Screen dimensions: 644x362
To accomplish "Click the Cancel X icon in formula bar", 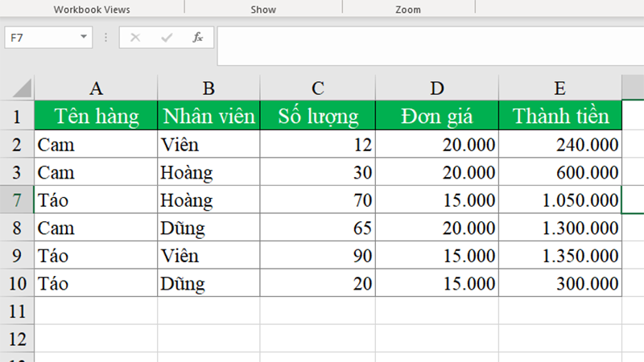I will pyautogui.click(x=135, y=37).
